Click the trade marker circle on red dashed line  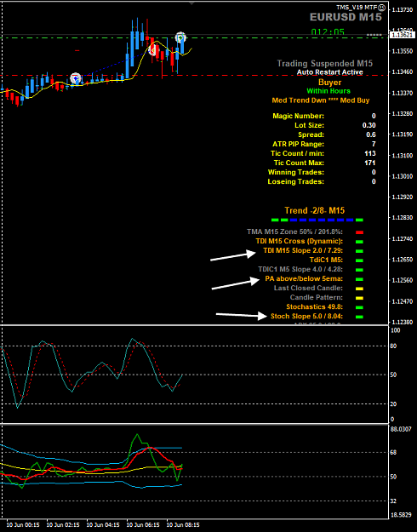(x=76, y=78)
